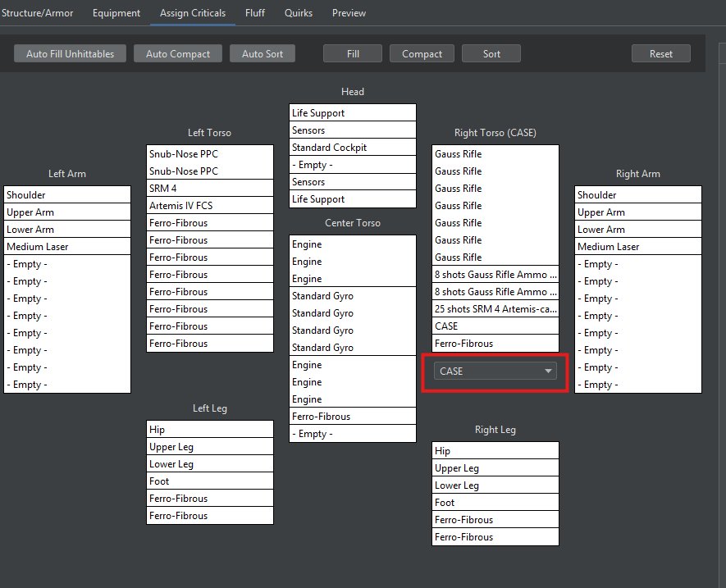This screenshot has height=588, width=726.
Task: Select Upper Leg in Right Leg
Action: [x=495, y=468]
